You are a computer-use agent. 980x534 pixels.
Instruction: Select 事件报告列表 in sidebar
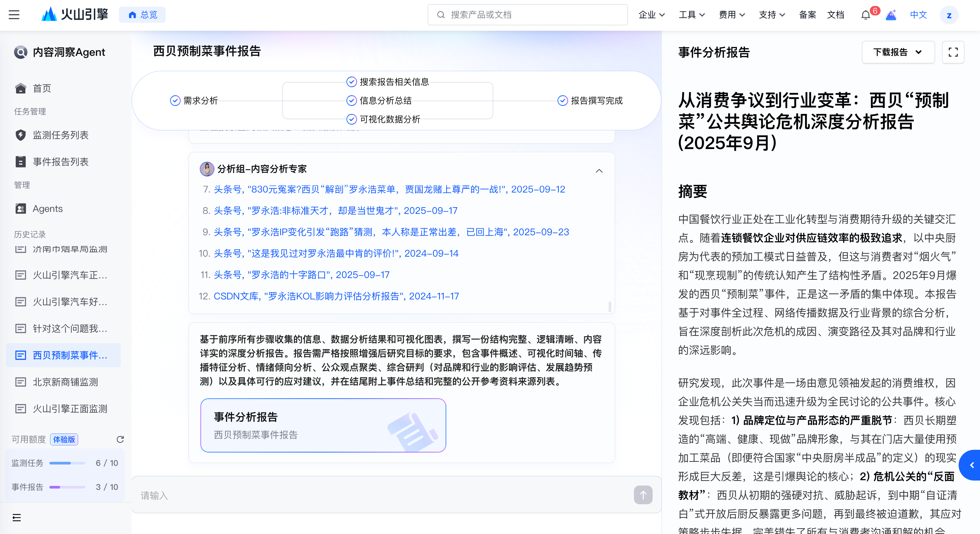point(60,162)
